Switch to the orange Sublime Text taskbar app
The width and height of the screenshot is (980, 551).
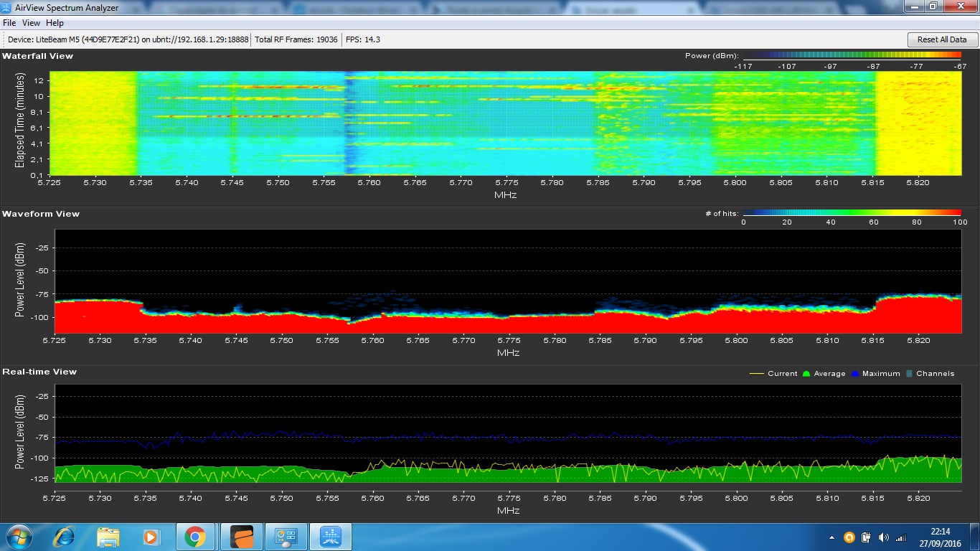pyautogui.click(x=242, y=537)
